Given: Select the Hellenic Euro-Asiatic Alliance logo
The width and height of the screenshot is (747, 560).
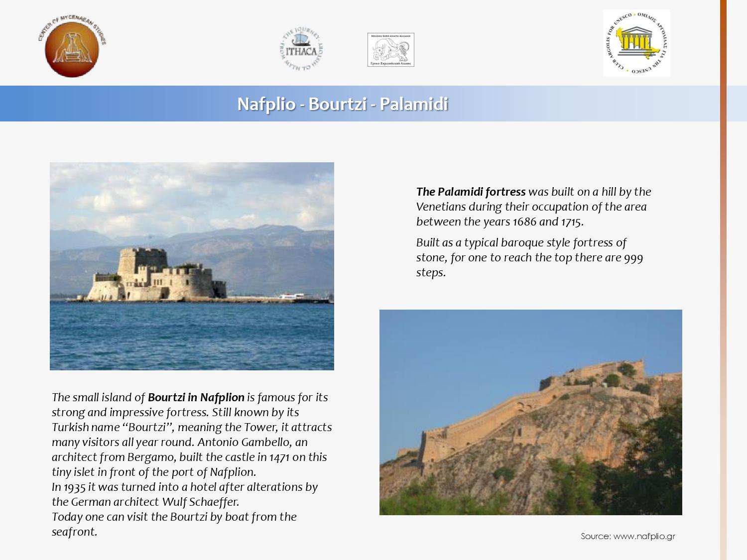Looking at the screenshot, I should click(x=391, y=50).
